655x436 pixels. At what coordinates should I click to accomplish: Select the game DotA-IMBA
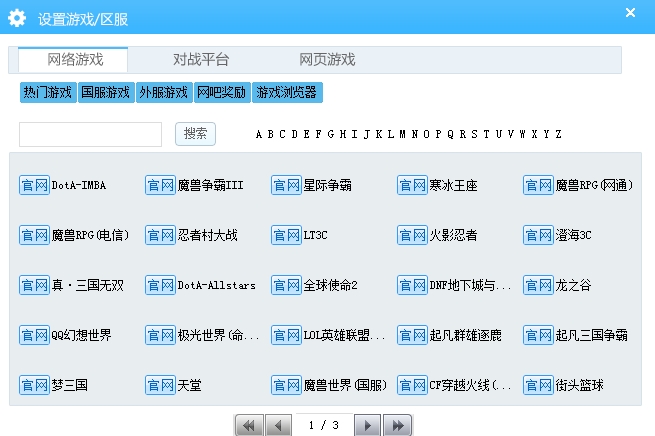click(x=79, y=185)
